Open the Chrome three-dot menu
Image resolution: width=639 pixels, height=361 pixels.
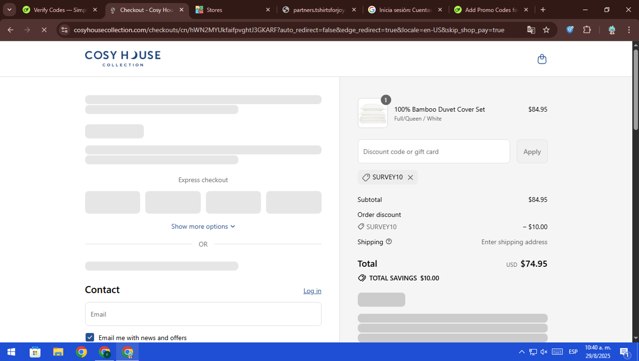click(x=629, y=30)
